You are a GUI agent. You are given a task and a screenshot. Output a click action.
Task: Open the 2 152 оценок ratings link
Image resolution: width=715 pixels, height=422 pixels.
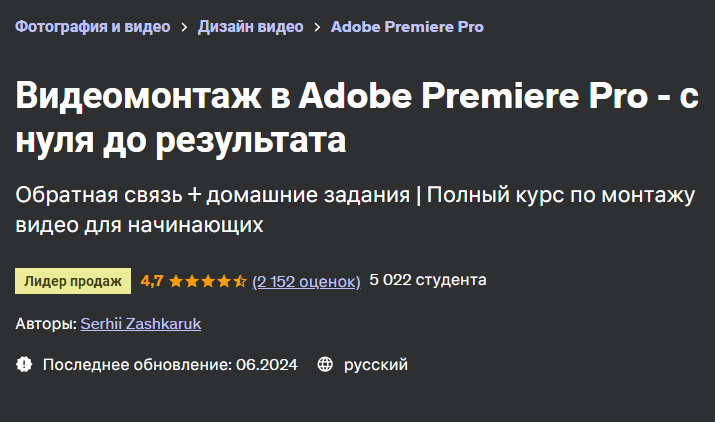(306, 281)
